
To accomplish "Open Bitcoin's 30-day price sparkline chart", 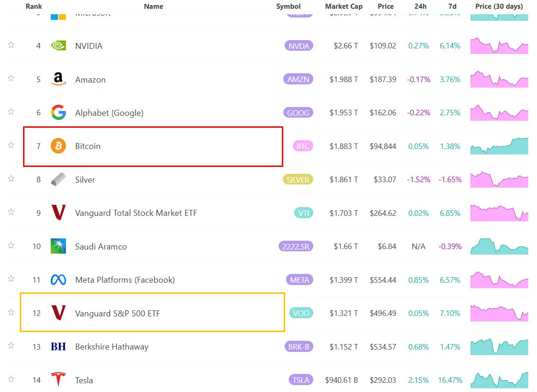I will pos(499,146).
